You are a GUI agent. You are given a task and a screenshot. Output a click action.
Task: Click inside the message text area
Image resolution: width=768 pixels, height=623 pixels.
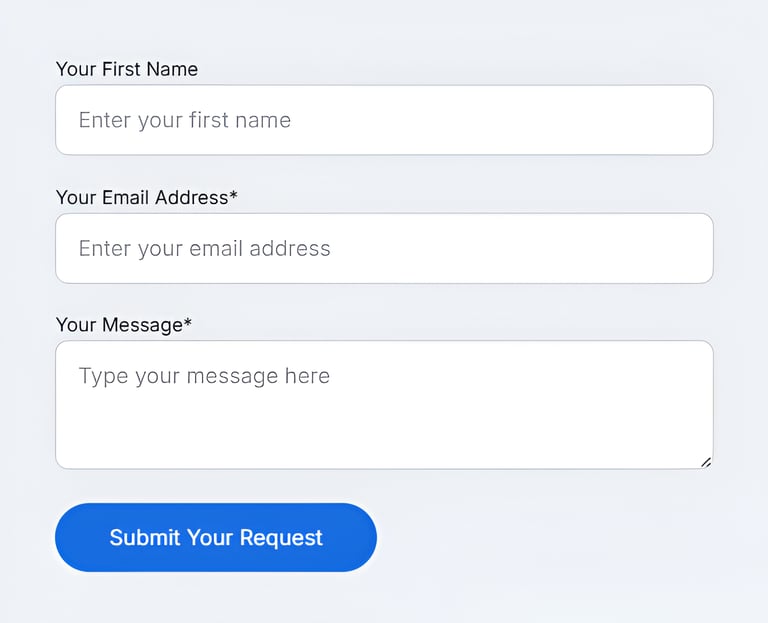click(x=384, y=404)
